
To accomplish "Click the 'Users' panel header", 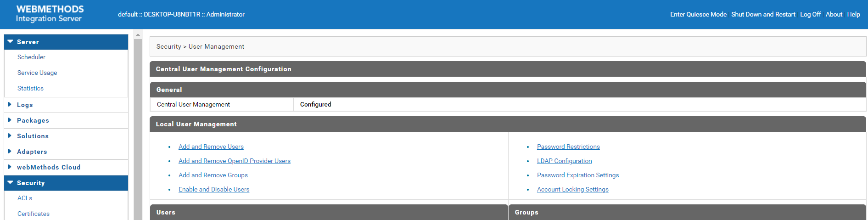I will click(329, 212).
